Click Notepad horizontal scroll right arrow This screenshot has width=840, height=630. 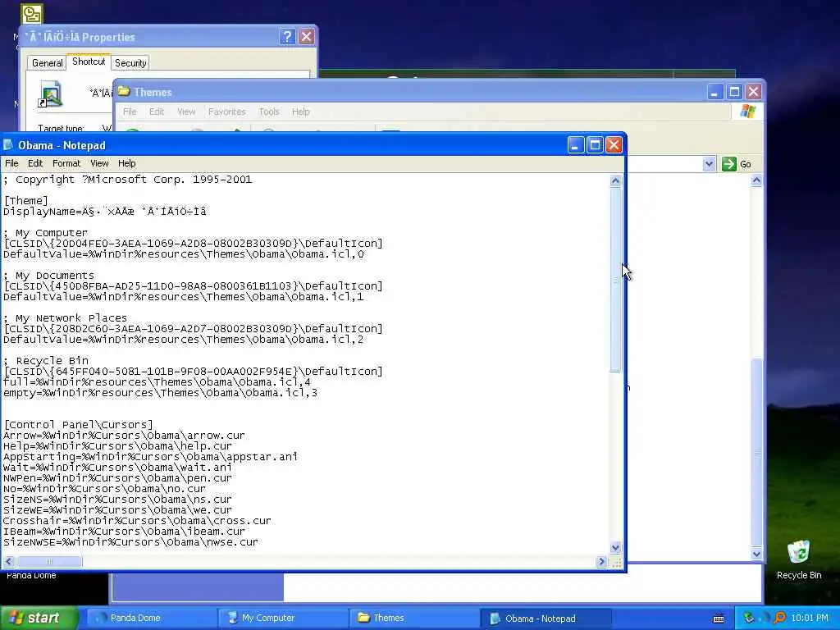[601, 561]
